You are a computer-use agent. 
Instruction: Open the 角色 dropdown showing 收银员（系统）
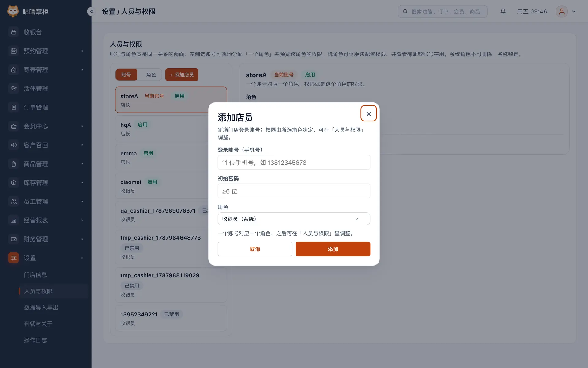294,219
